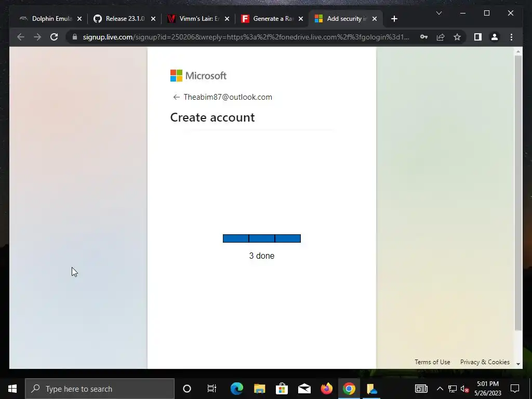The width and height of the screenshot is (532, 399).
Task: Open Microsoft Store from the taskbar
Action: (x=282, y=389)
